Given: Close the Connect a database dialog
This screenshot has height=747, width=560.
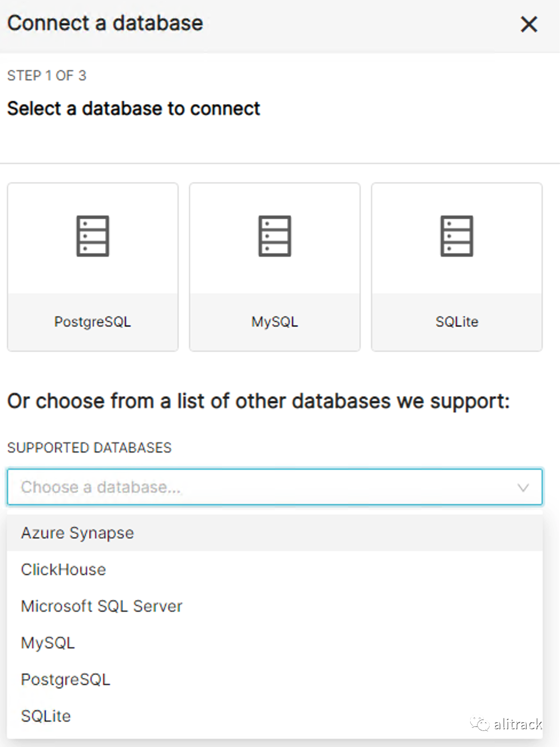Looking at the screenshot, I should click(529, 24).
